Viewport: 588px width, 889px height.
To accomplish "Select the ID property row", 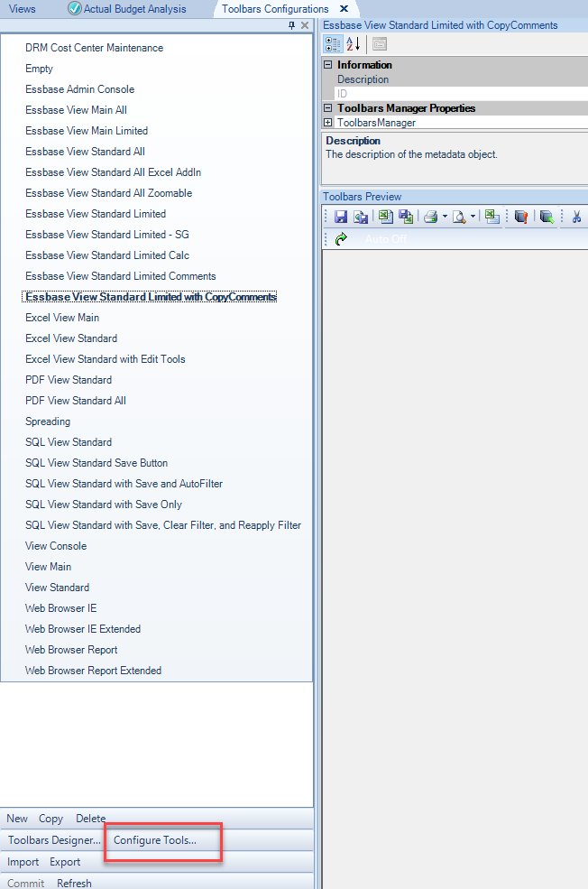I will point(455,94).
